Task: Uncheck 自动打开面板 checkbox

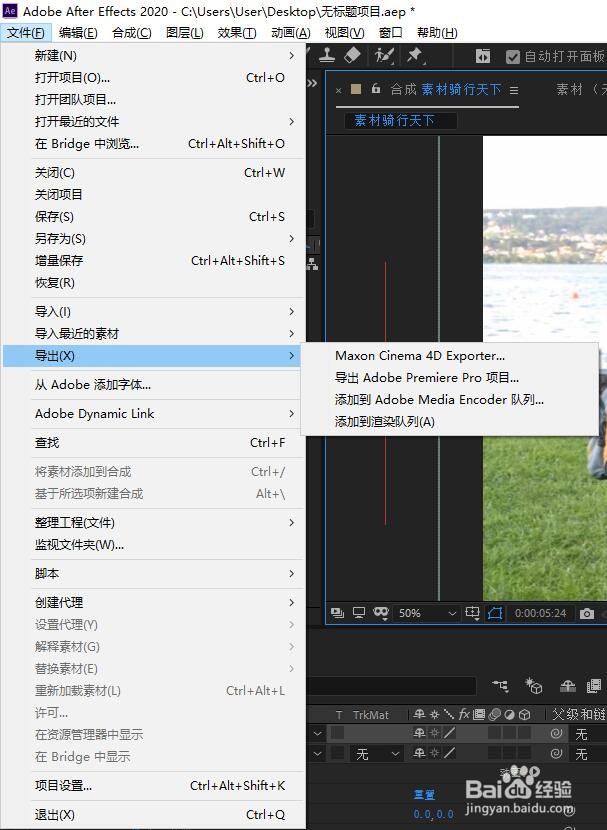Action: tap(512, 57)
